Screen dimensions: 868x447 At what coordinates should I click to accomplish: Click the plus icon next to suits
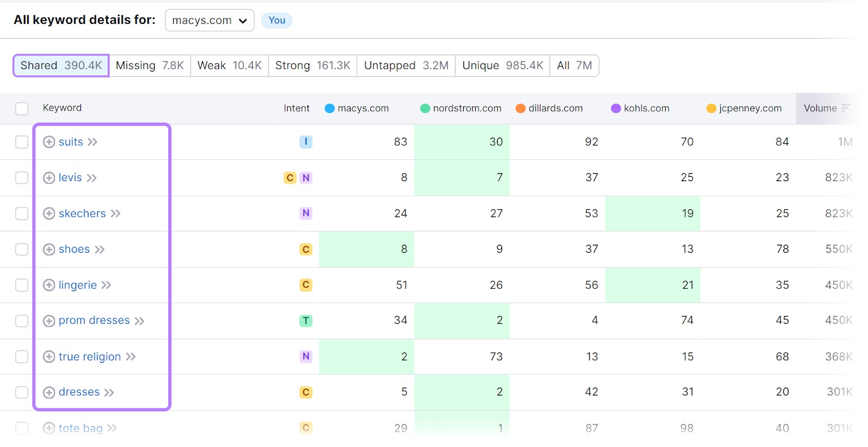pos(49,142)
